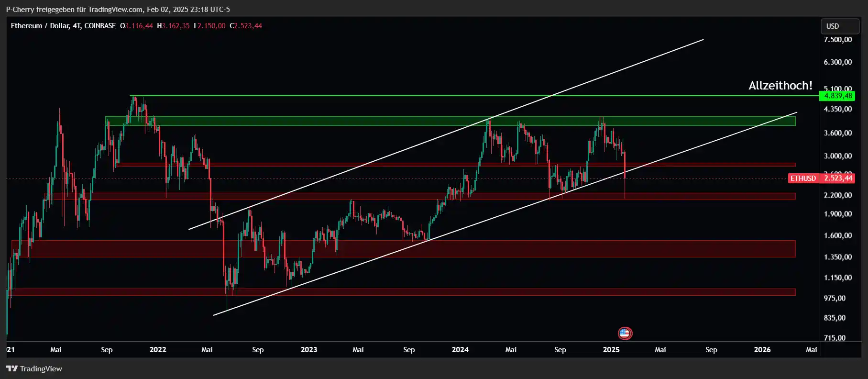The image size is (868, 379).
Task: Click the close value C2.523,44 in legend
Action: pyautogui.click(x=246, y=26)
